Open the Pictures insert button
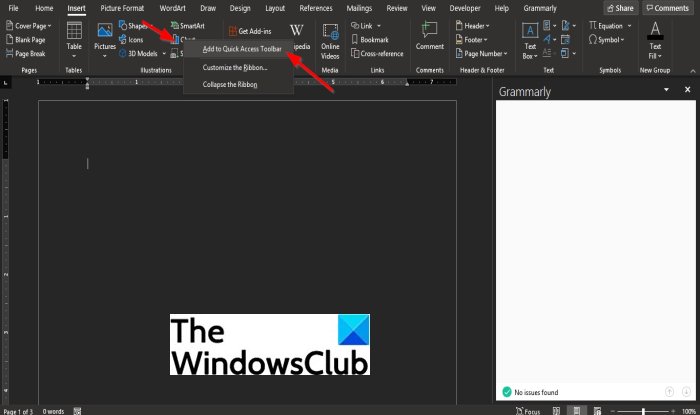The image size is (700, 415). point(105,40)
